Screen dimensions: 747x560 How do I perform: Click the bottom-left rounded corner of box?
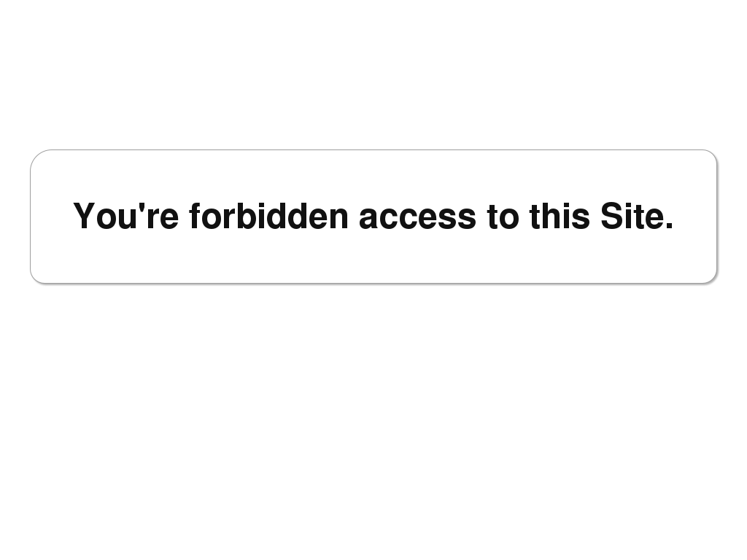[x=36, y=277]
